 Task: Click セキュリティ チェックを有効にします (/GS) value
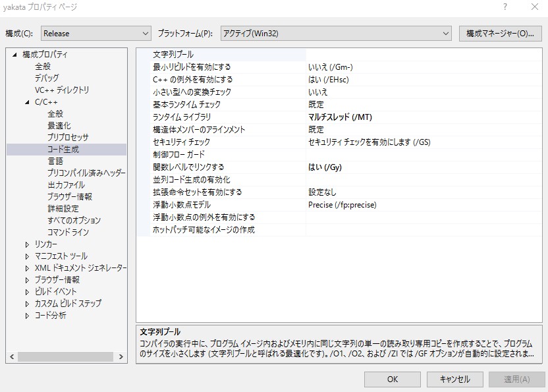[x=370, y=142]
